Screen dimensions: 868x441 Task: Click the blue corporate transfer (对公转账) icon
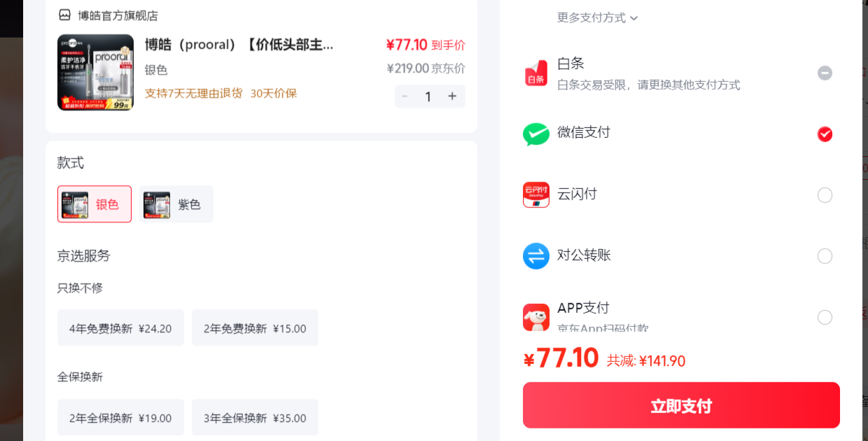point(536,256)
